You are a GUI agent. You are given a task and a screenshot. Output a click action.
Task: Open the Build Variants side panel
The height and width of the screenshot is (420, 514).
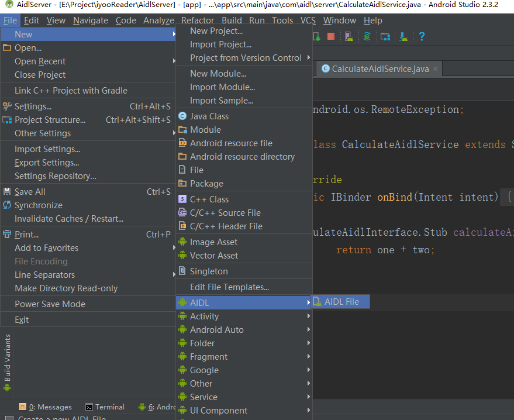click(7, 363)
